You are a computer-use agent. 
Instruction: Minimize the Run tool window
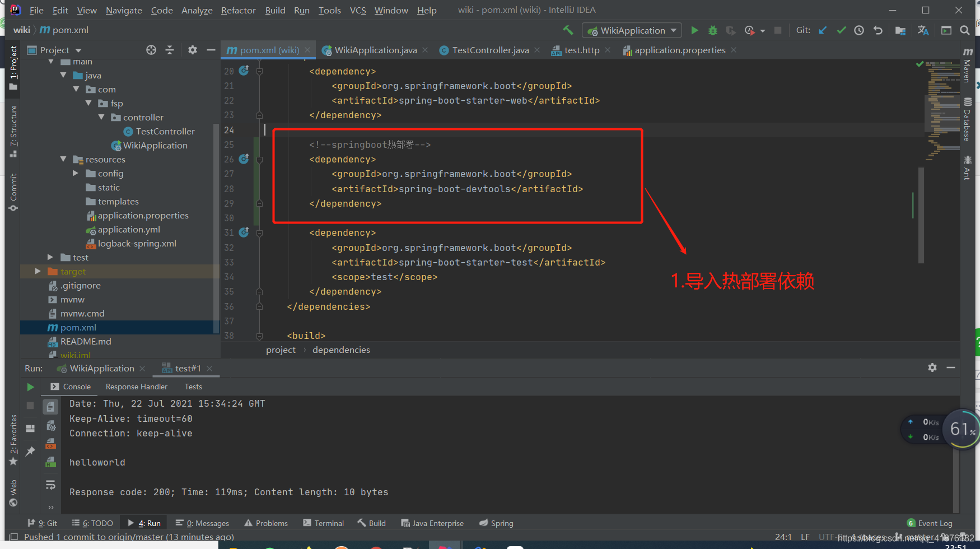pyautogui.click(x=951, y=367)
